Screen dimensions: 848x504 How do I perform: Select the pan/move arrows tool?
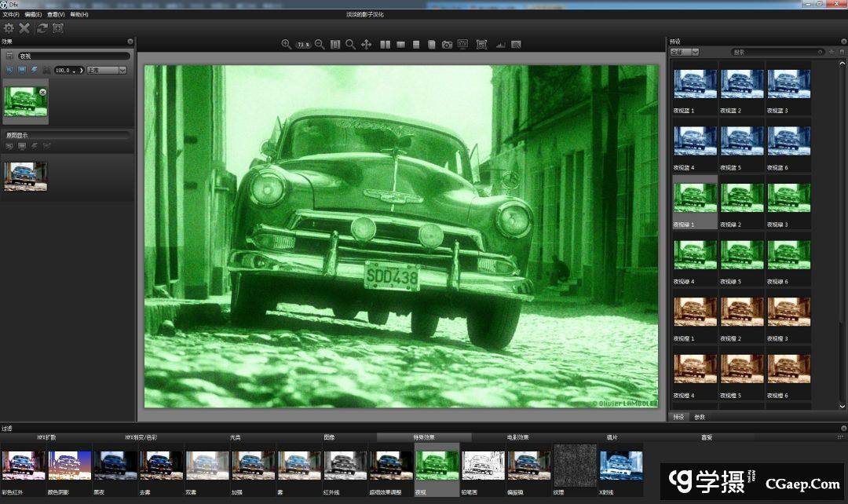[x=366, y=45]
